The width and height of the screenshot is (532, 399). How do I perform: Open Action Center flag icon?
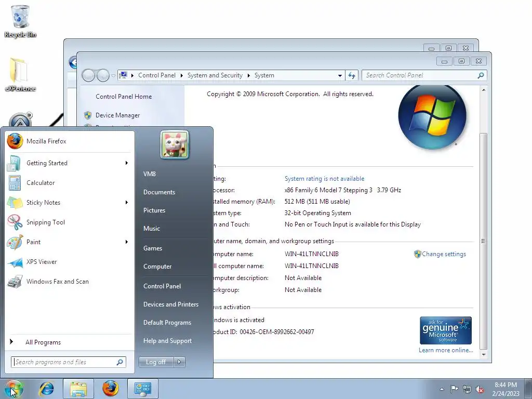point(454,389)
